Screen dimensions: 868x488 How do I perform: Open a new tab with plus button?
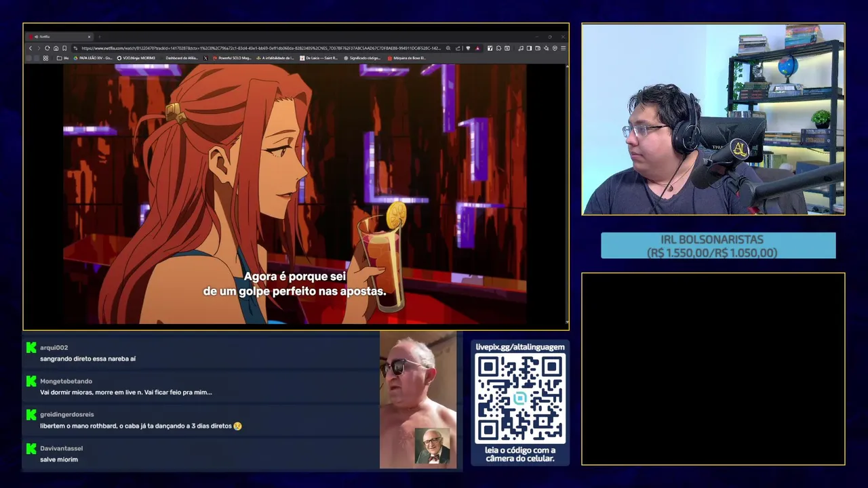pyautogui.click(x=100, y=37)
